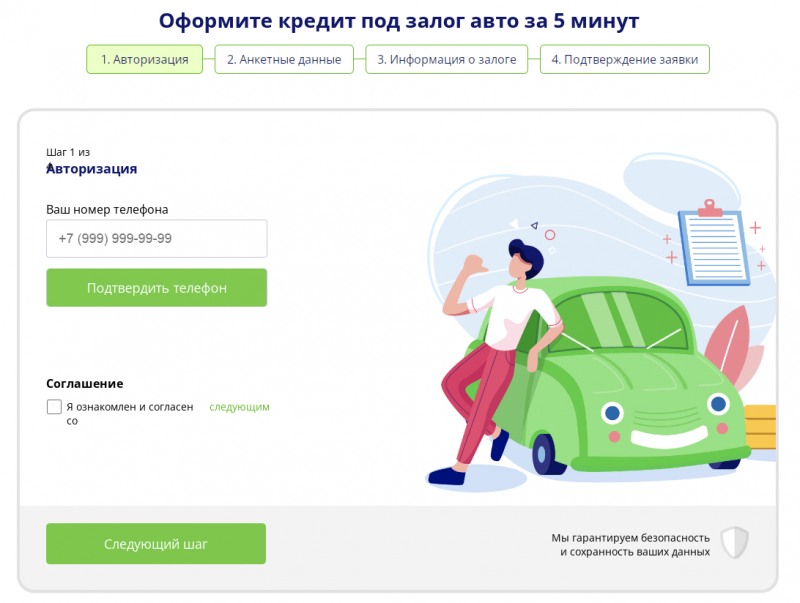The height and width of the screenshot is (603, 800).
Task: Select the "4. Подтверждение заявки" step
Action: [x=624, y=59]
